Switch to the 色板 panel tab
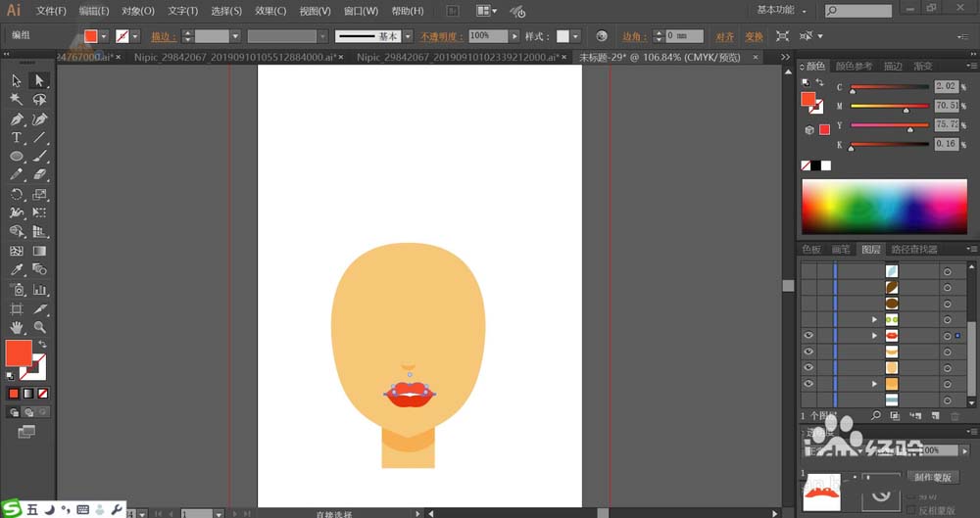The image size is (980, 518). pyautogui.click(x=811, y=250)
